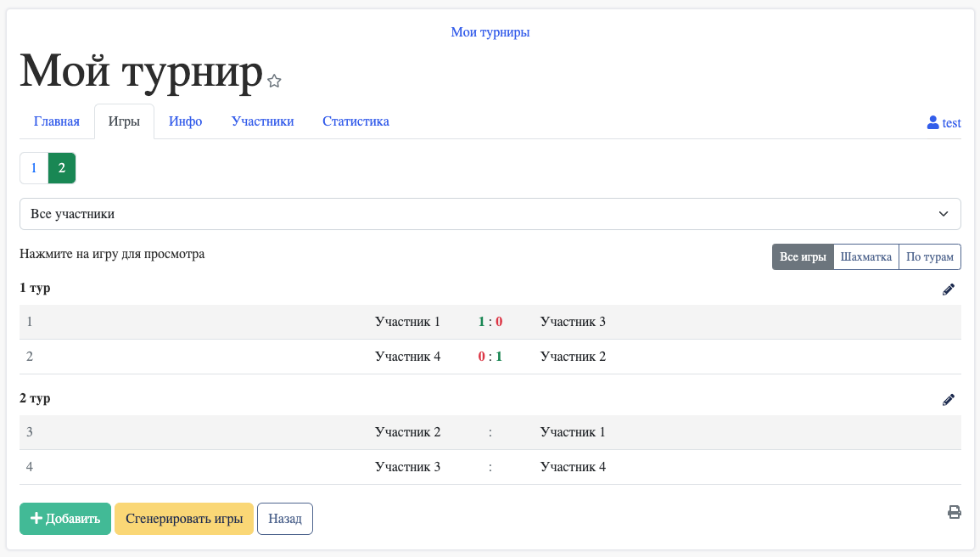Select the Все игры view toggle
Image resolution: width=980 pixels, height=557 pixels.
pos(803,257)
